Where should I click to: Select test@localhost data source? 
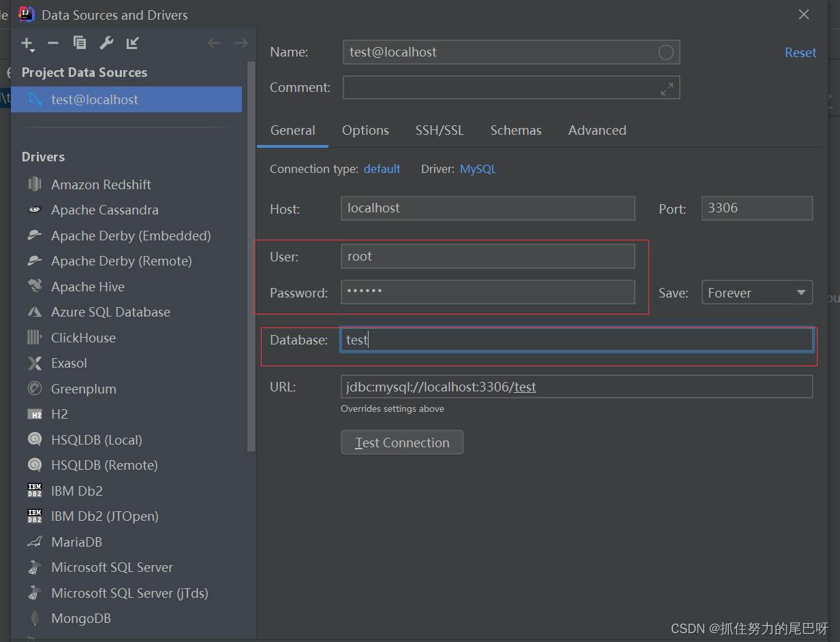127,99
